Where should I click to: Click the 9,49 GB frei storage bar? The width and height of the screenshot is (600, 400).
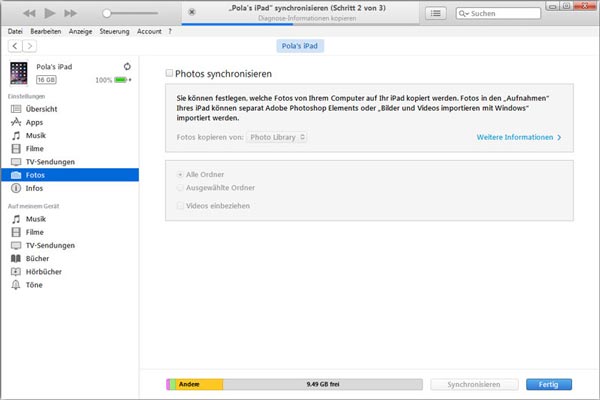323,384
